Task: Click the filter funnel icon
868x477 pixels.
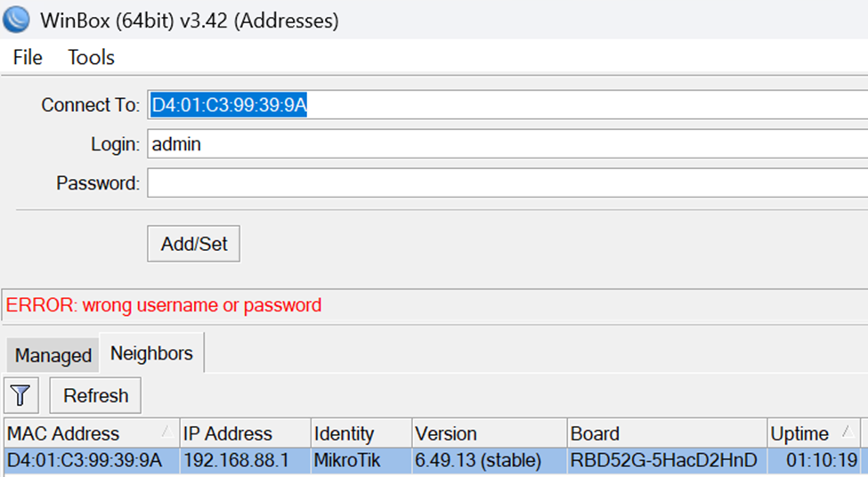Action: [21, 395]
